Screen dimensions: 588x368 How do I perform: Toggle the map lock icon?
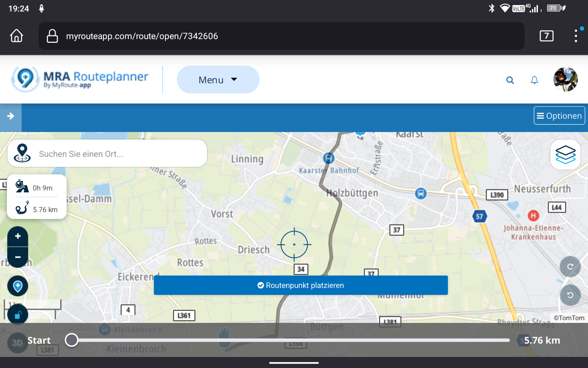(18, 315)
